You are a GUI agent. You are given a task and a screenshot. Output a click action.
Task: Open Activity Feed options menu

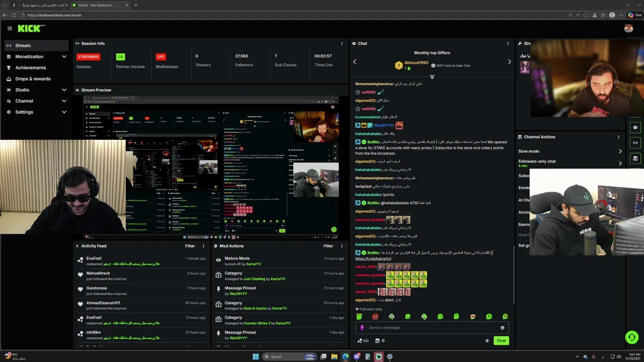[203, 246]
